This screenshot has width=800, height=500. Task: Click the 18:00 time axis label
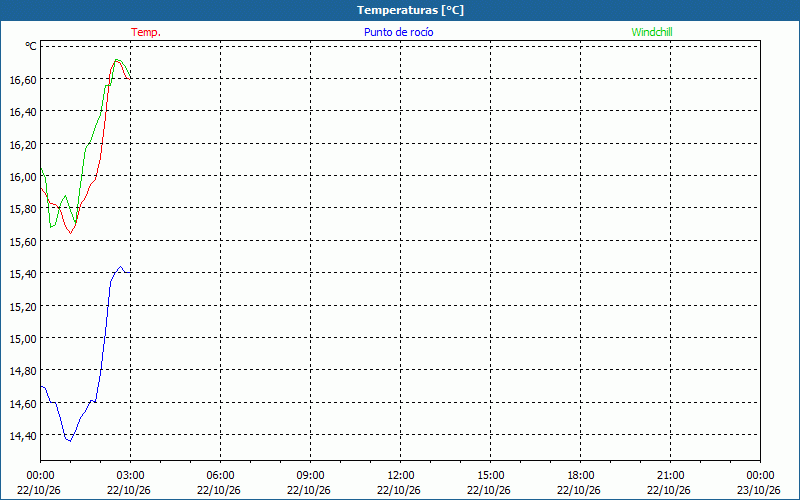pyautogui.click(x=580, y=476)
